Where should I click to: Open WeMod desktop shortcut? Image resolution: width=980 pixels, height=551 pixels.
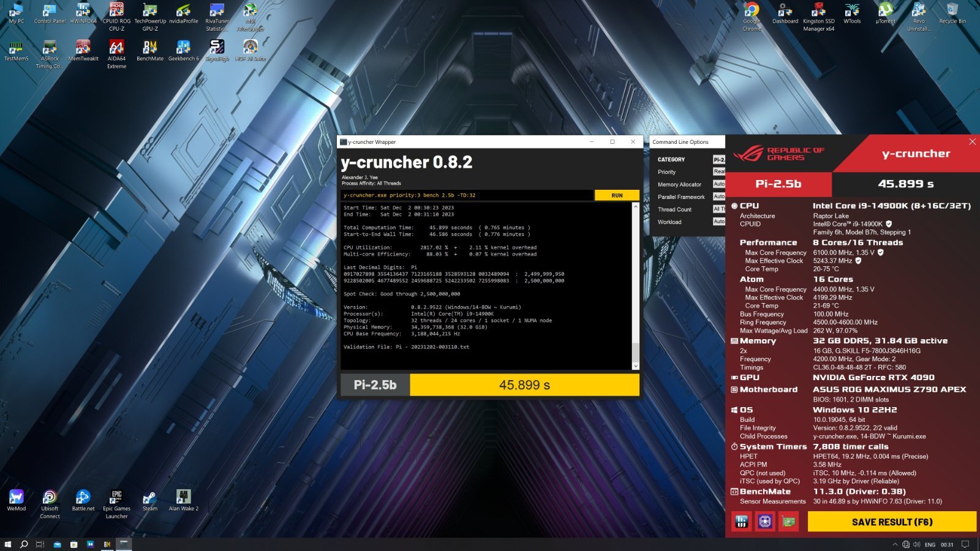tap(17, 500)
